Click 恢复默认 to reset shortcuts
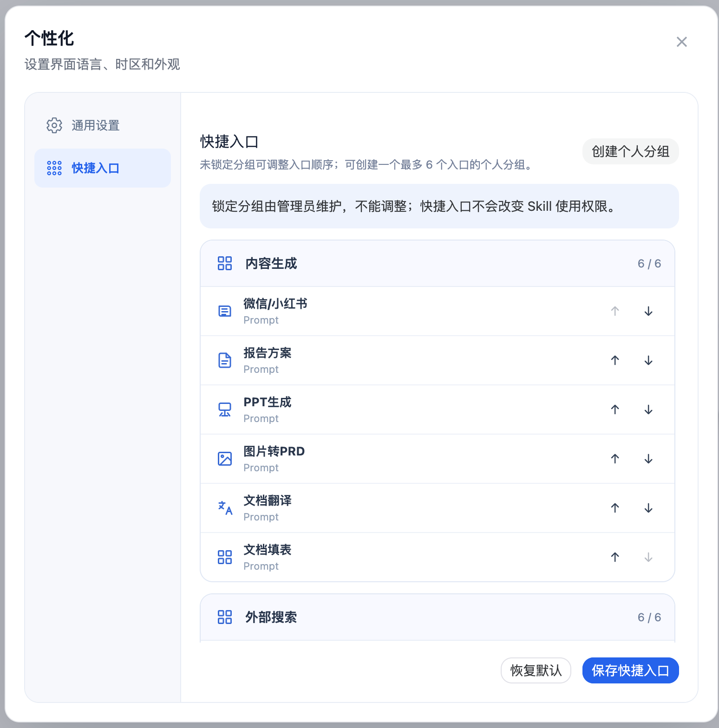 coord(536,670)
